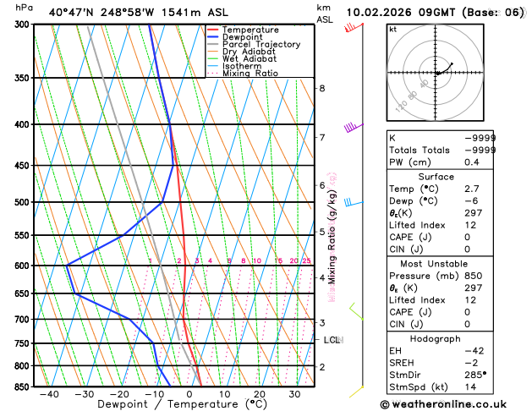Click the 'Wet Adiabat' legend label
This screenshot has width=532, height=411.
pos(250,58)
